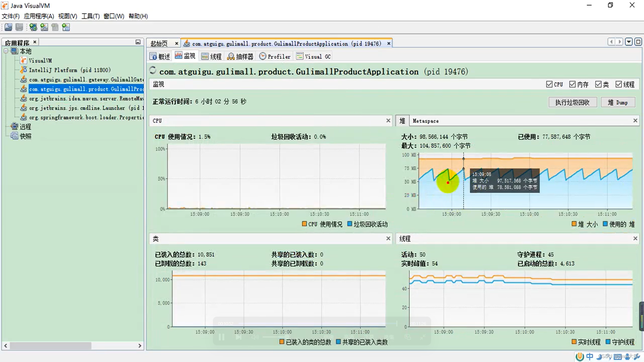Toggle the 线程 checkbox in monitor header
The height and width of the screenshot is (362, 644).
point(619,84)
